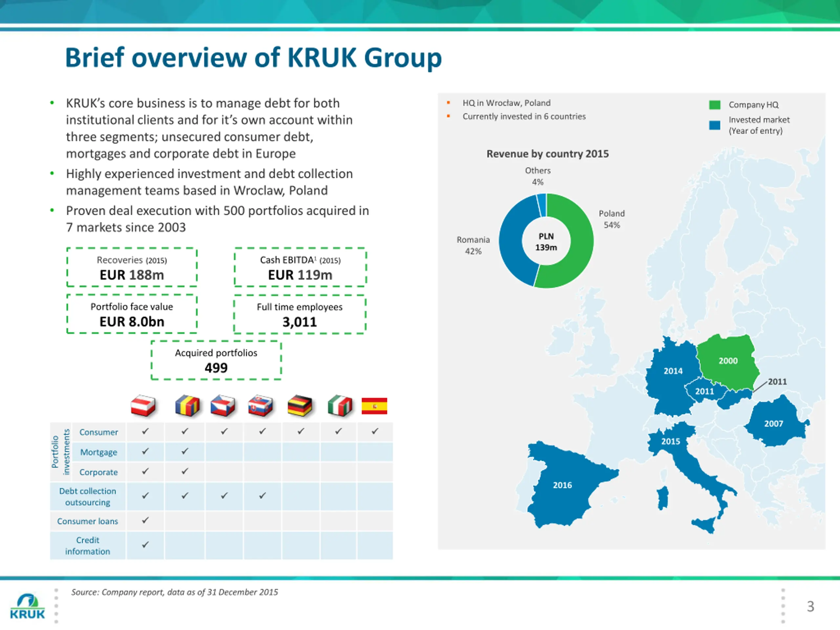Click the Cash EBITDA EUR 119m box
The width and height of the screenshot is (840, 630).
300,267
